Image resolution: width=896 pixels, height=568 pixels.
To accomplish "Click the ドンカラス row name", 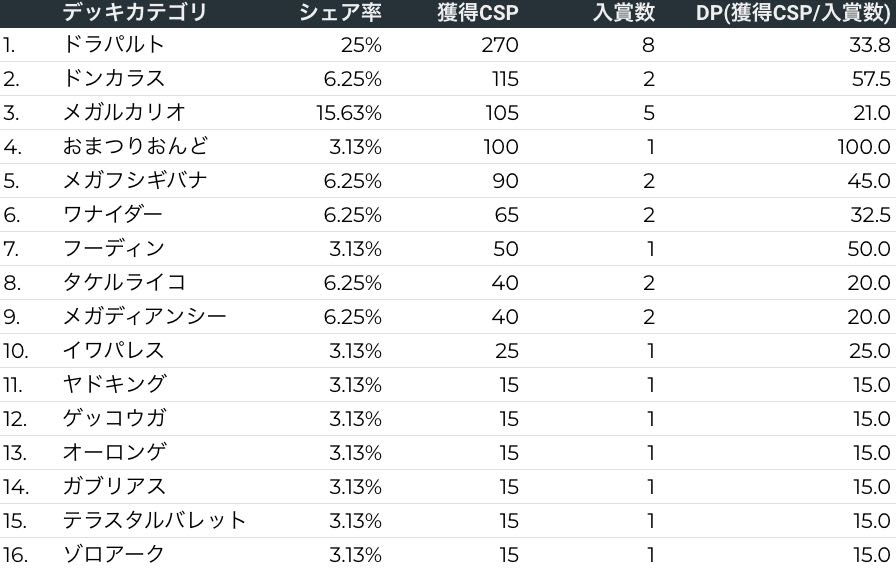I will (113, 78).
